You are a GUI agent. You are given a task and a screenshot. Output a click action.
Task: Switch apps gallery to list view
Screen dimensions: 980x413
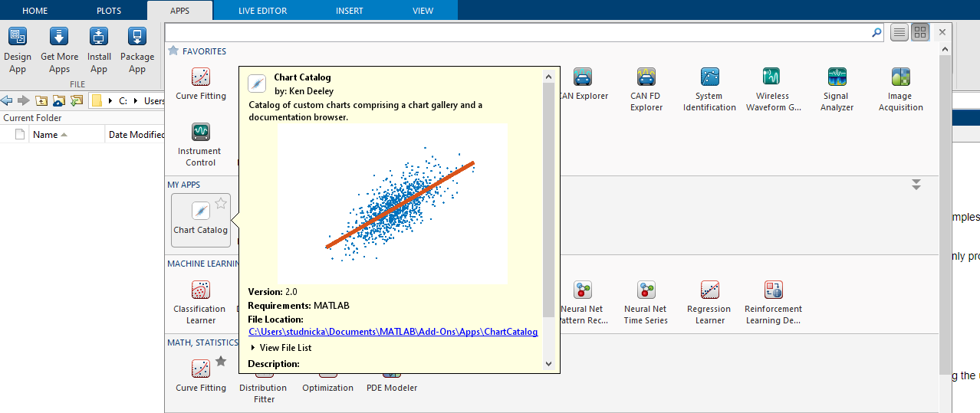[x=899, y=32]
